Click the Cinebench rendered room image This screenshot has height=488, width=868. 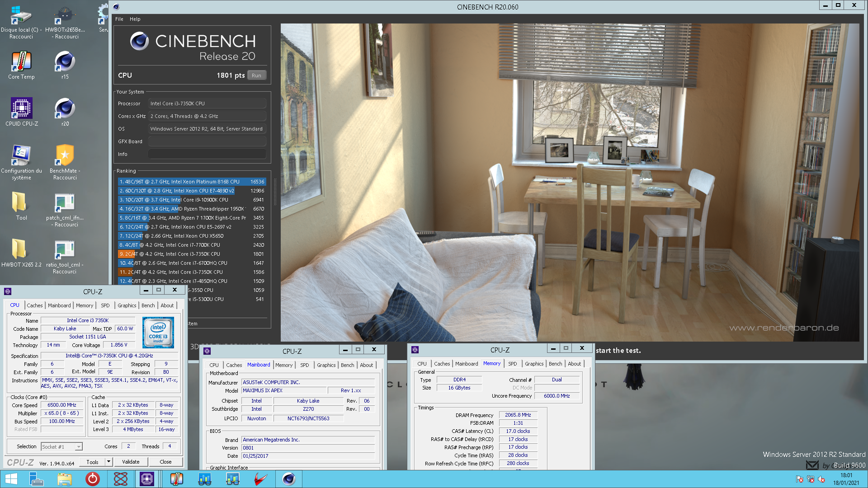tap(570, 183)
